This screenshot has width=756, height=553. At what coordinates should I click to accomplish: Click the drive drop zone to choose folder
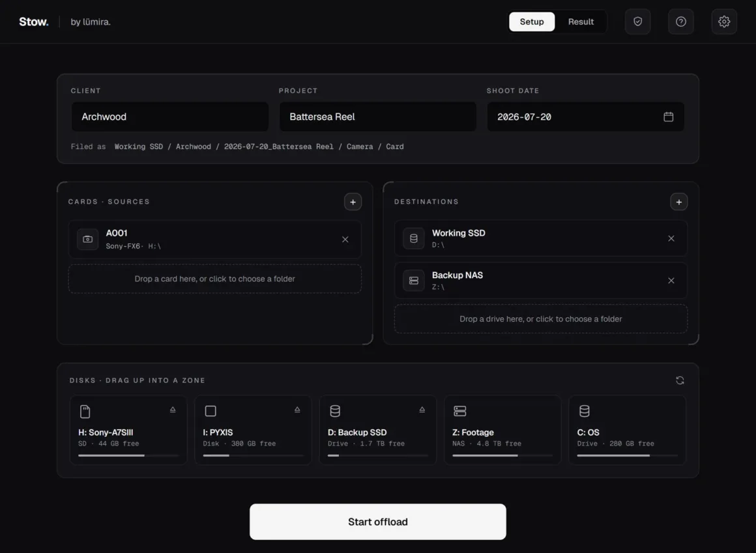pos(541,319)
